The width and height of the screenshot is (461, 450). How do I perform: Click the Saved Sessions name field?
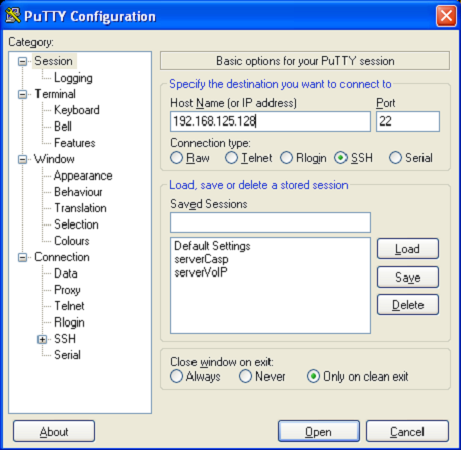270,222
